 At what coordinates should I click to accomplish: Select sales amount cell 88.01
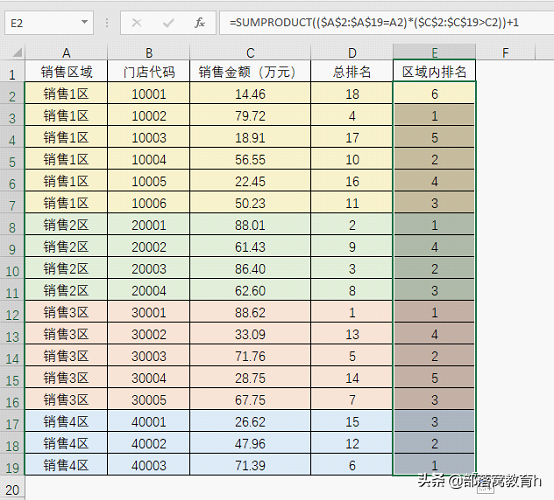click(x=250, y=225)
